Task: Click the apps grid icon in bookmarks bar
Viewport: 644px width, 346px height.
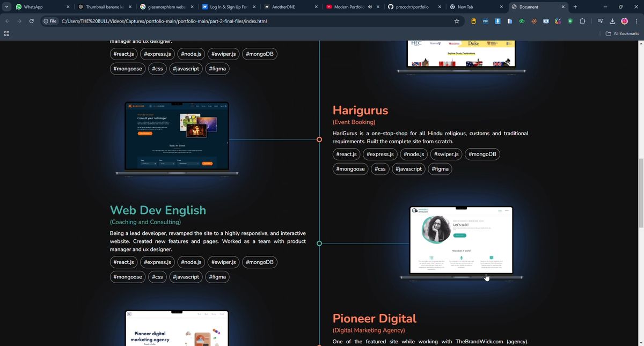Action: [x=6, y=33]
